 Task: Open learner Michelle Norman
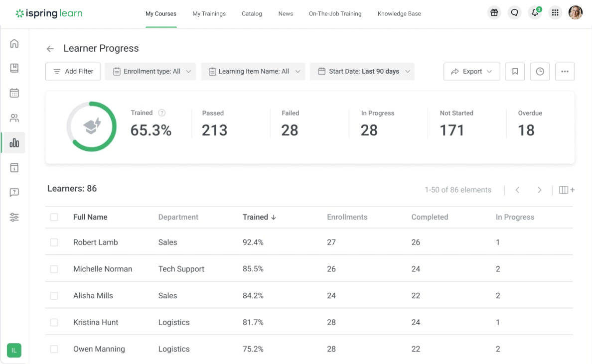coord(103,269)
